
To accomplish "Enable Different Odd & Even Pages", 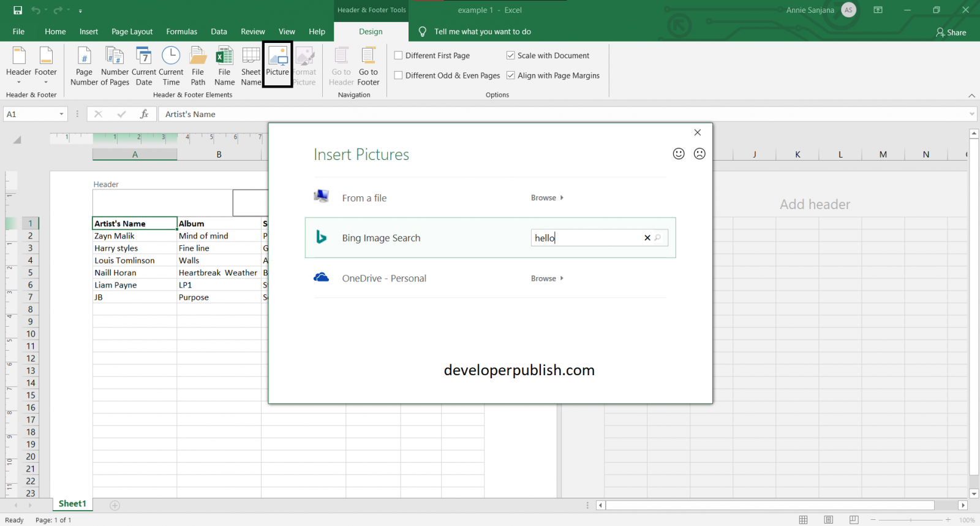I will pyautogui.click(x=399, y=75).
